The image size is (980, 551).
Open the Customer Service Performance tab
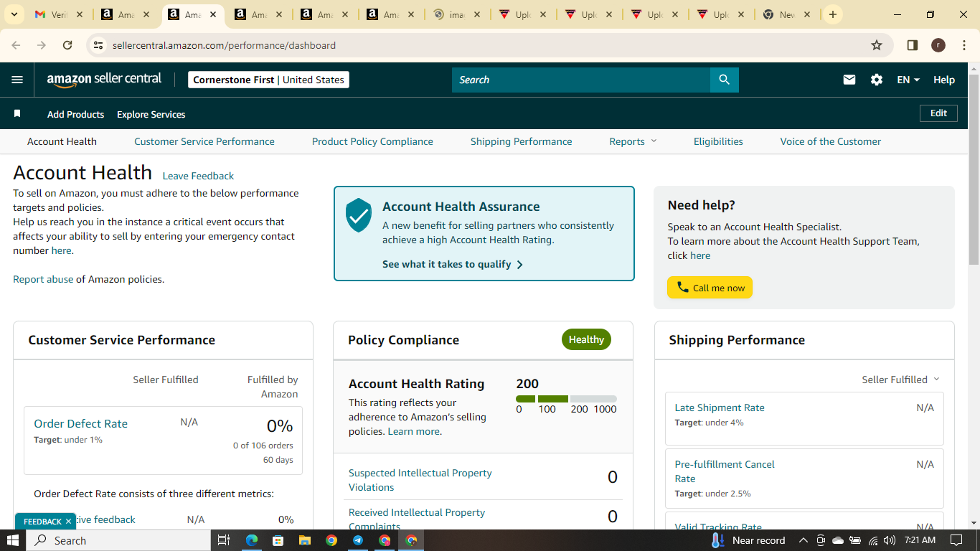coord(204,141)
